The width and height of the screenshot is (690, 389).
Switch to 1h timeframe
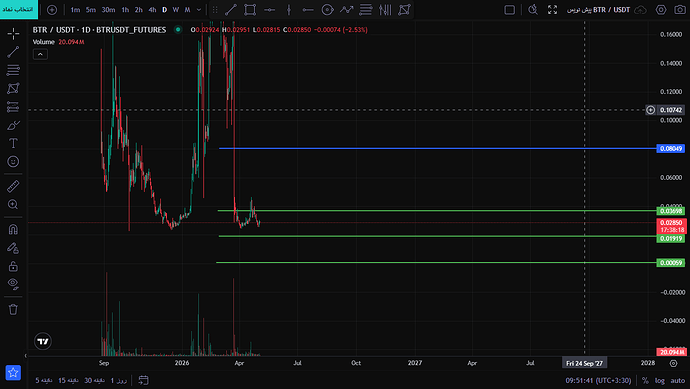125,10
